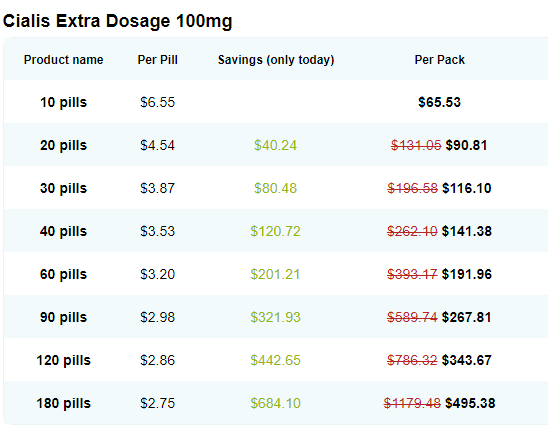
Task: Click the $65.53 pack price
Action: point(439,102)
